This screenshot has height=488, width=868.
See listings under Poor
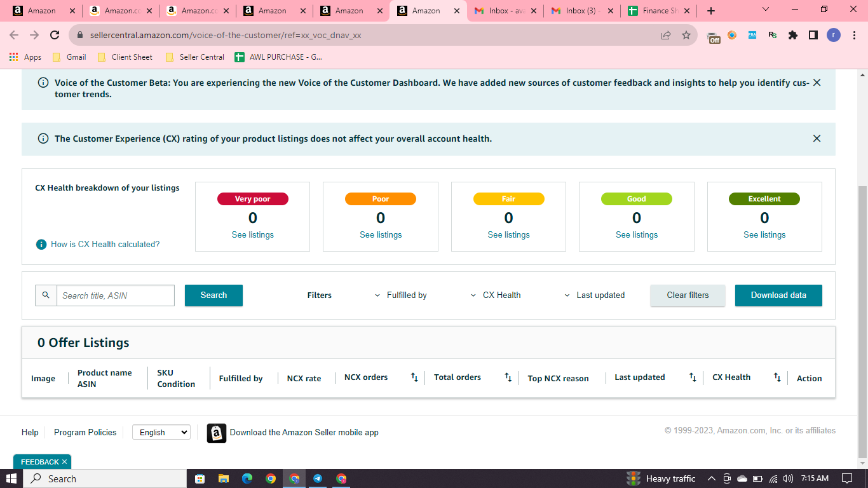click(381, 235)
